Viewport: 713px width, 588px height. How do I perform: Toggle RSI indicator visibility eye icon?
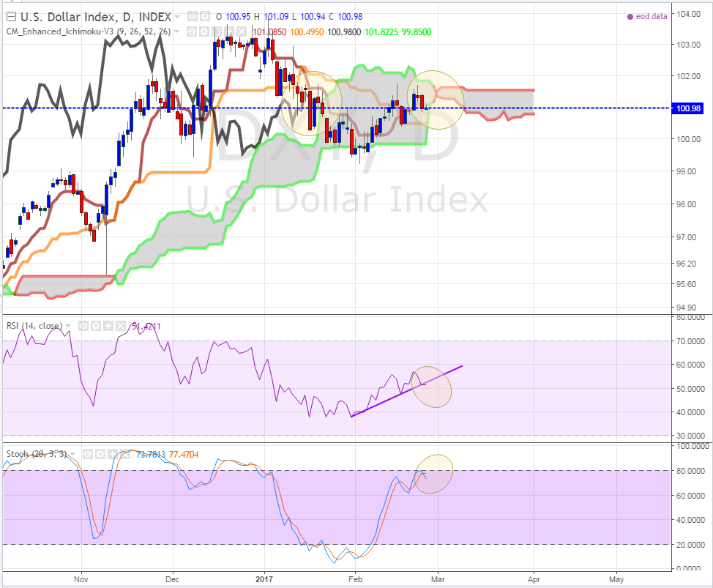pyautogui.click(x=83, y=326)
